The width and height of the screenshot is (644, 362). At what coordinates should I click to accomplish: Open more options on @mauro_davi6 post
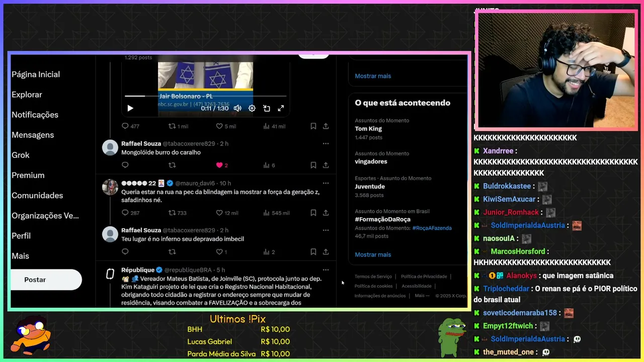point(326,183)
